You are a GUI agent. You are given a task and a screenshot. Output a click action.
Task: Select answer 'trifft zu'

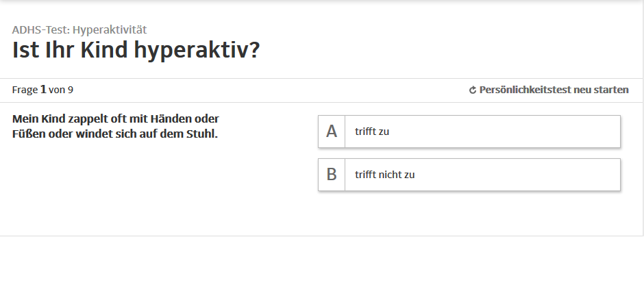point(482,131)
